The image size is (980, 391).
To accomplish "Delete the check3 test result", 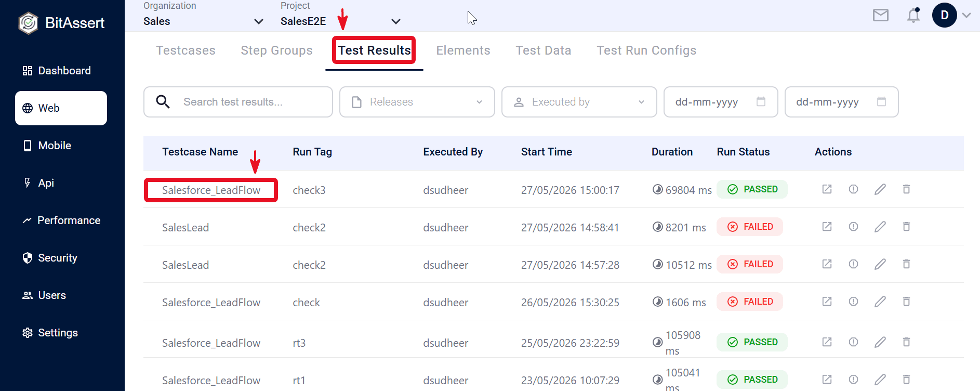I will click(x=906, y=189).
